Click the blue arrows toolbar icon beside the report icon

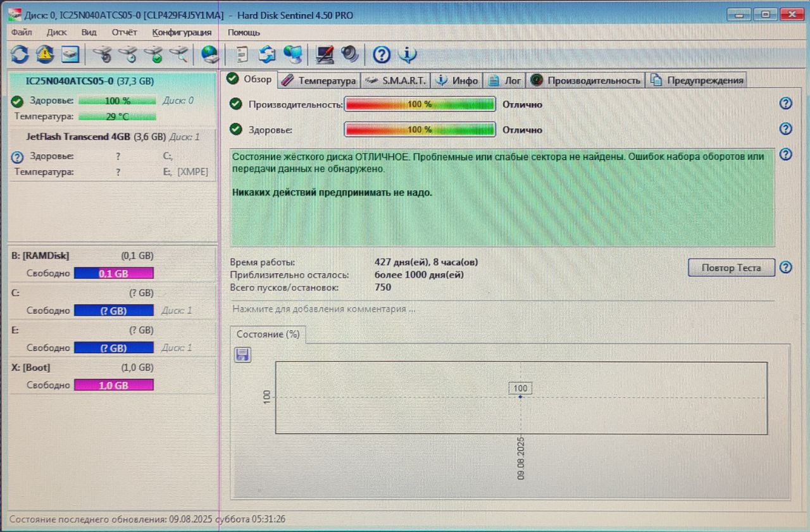(x=267, y=55)
